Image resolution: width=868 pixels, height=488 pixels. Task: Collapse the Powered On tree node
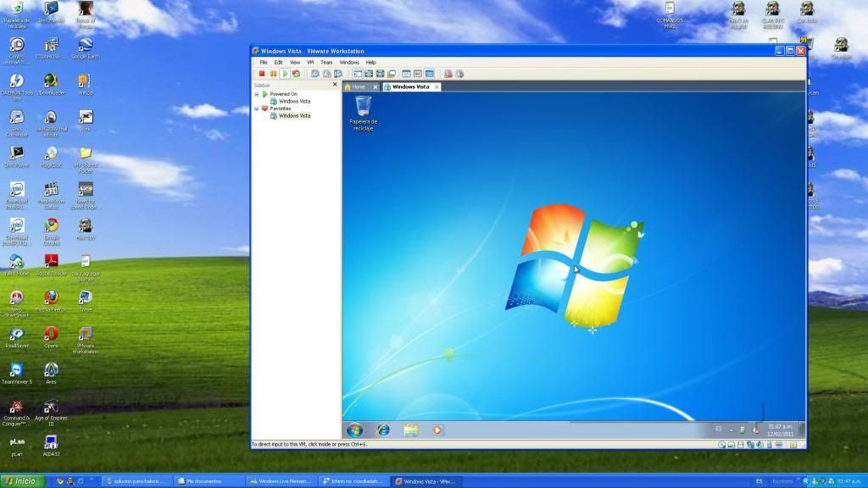tap(256, 94)
